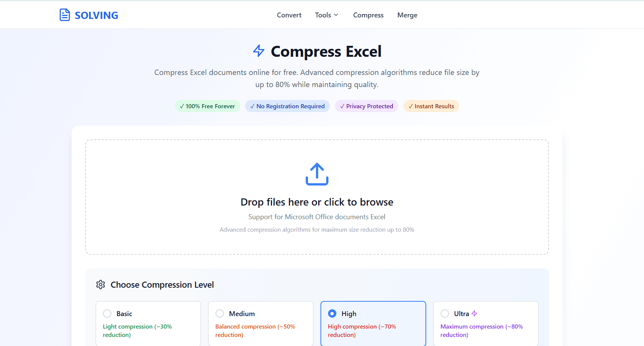
Task: Open the Tools dropdown menu
Action: [x=324, y=15]
